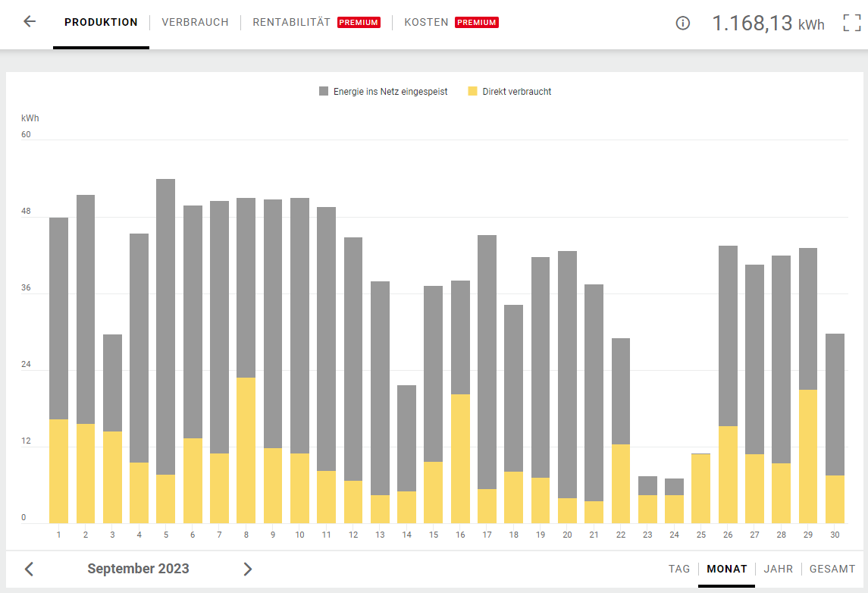Show GESAMT total view
868x593 pixels.
click(832, 569)
